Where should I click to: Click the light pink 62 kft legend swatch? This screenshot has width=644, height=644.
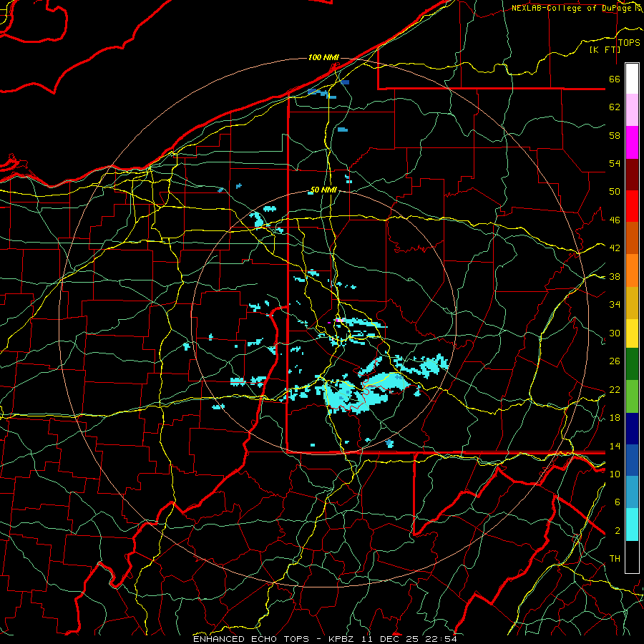tap(632, 109)
